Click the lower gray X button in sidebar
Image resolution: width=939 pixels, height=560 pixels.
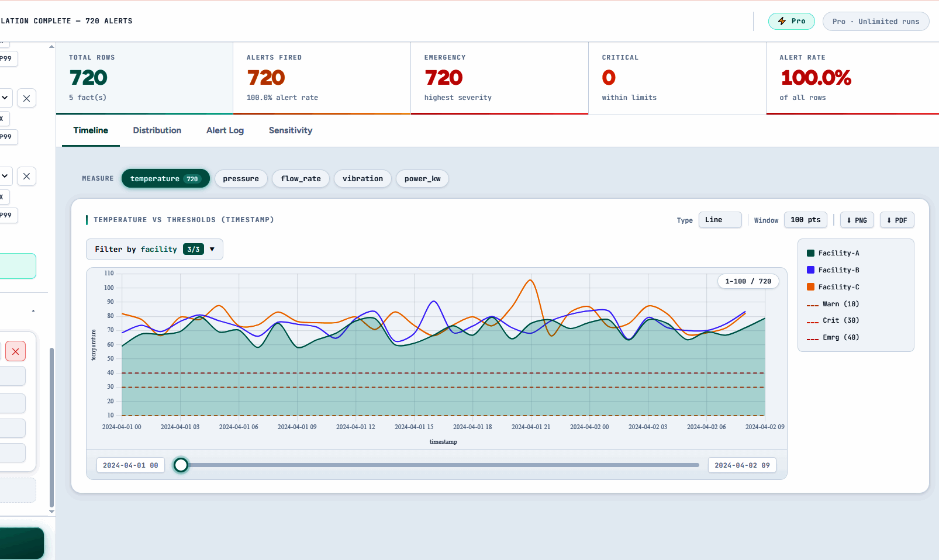pyautogui.click(x=26, y=177)
